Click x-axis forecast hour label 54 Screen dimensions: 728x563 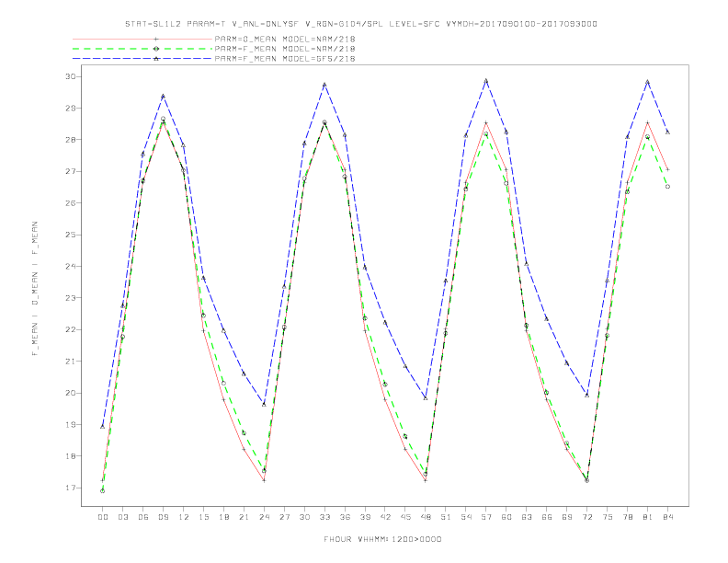click(x=466, y=517)
